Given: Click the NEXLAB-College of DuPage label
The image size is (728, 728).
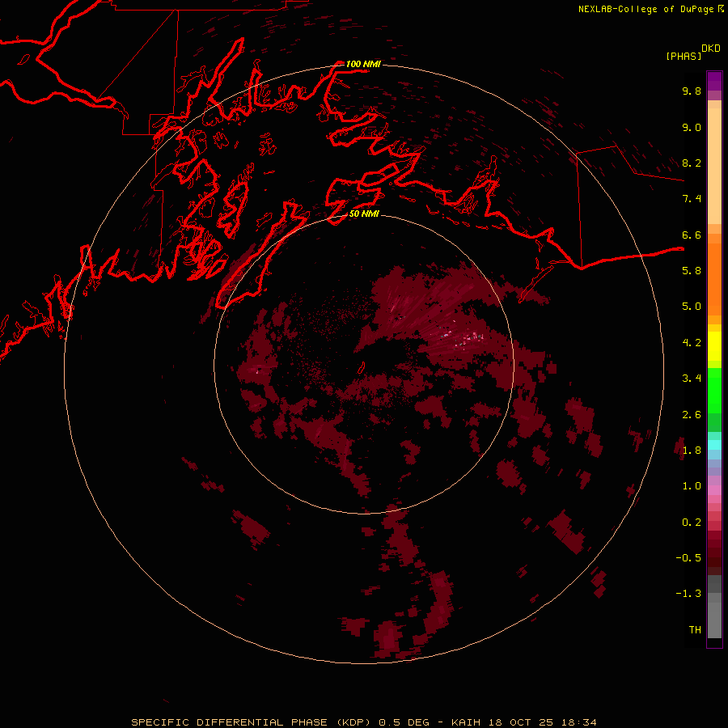Looking at the screenshot, I should click(645, 9).
